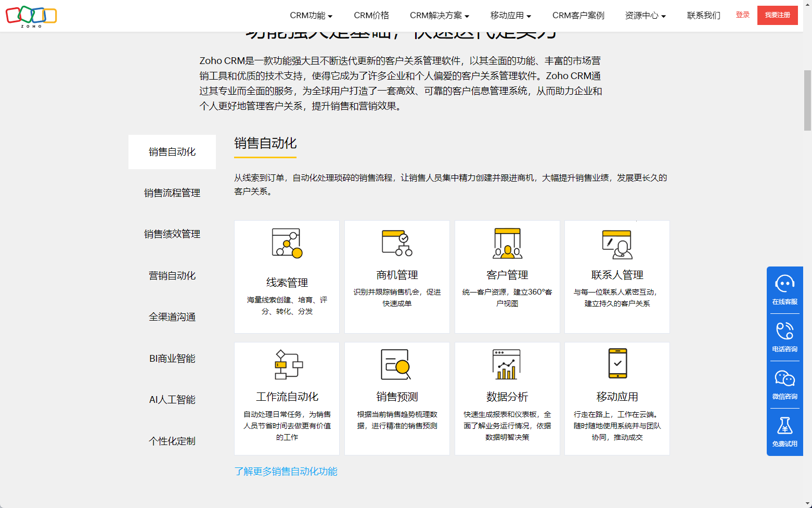The image size is (812, 508).
Task: Click text '识别并跟踪销售机会，促进快速成单'
Action: pos(397,298)
